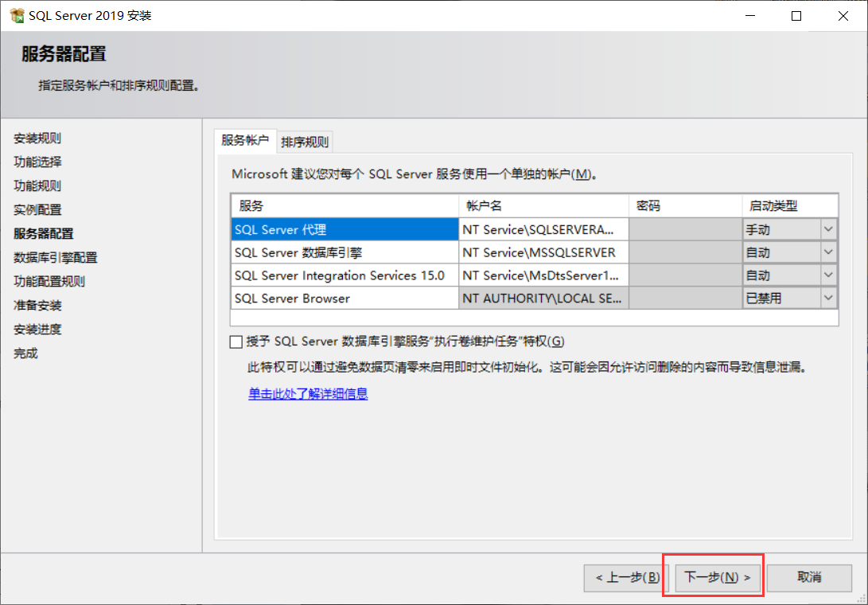This screenshot has width=868, height=605.
Task: Click the 帐户名 field for Integration Services
Action: [543, 275]
